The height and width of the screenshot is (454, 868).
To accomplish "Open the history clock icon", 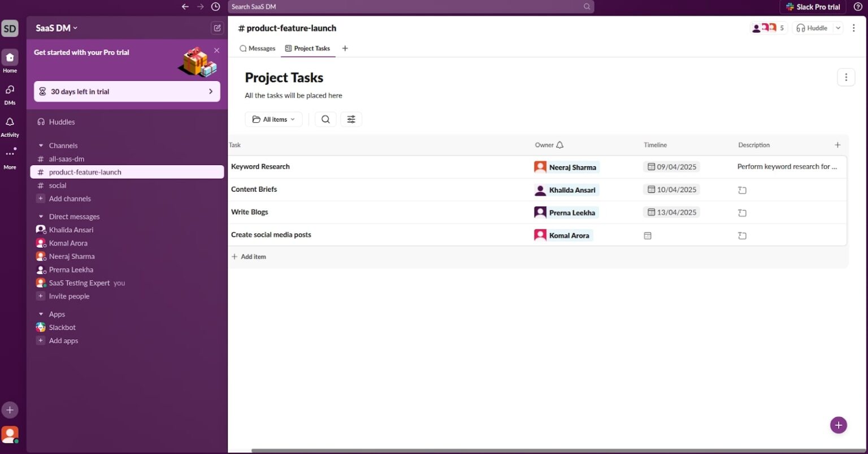I will (x=215, y=7).
